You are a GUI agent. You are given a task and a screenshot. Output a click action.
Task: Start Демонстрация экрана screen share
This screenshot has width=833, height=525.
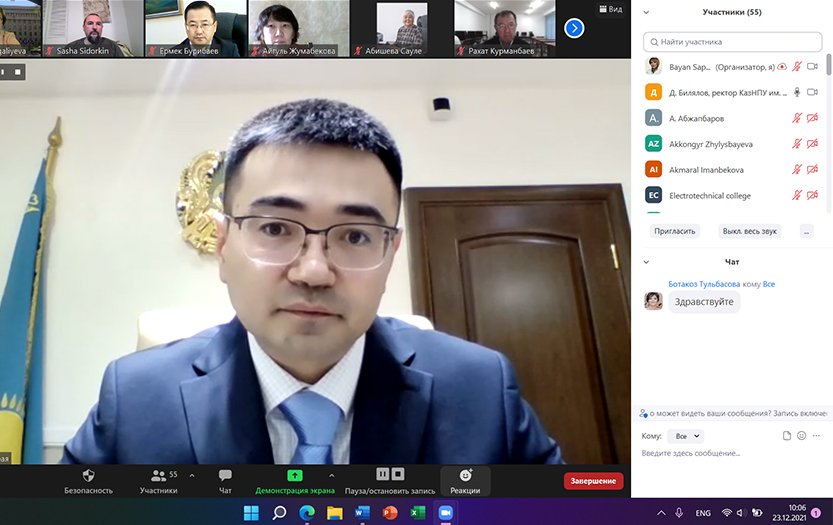tap(295, 480)
